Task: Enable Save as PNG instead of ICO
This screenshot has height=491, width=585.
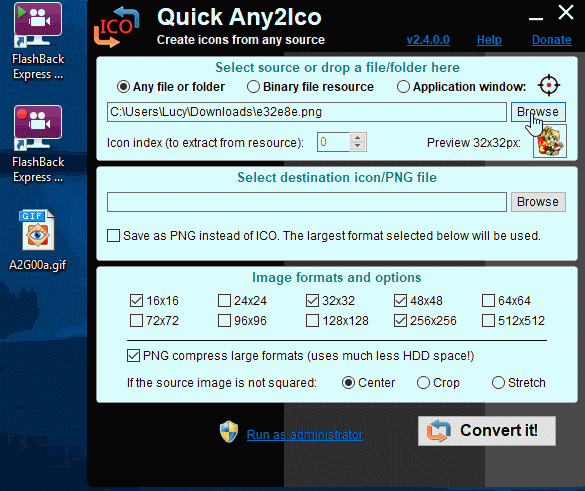Action: point(113,236)
